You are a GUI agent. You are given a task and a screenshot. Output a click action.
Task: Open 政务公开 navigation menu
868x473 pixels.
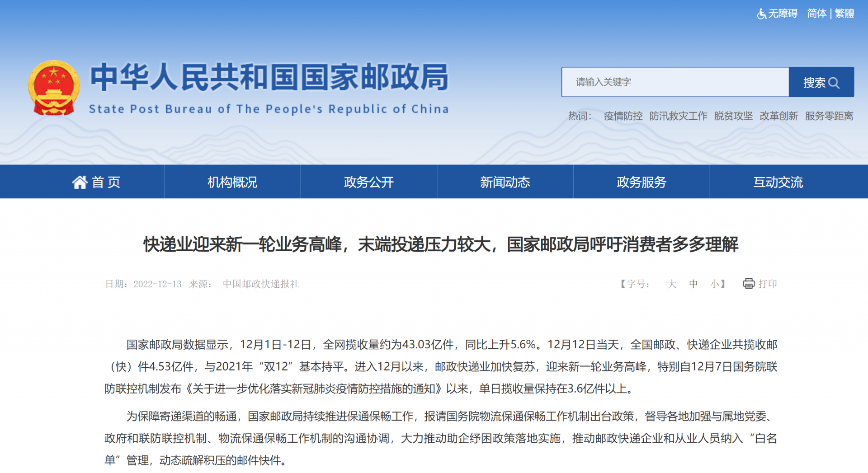pyautogui.click(x=369, y=182)
